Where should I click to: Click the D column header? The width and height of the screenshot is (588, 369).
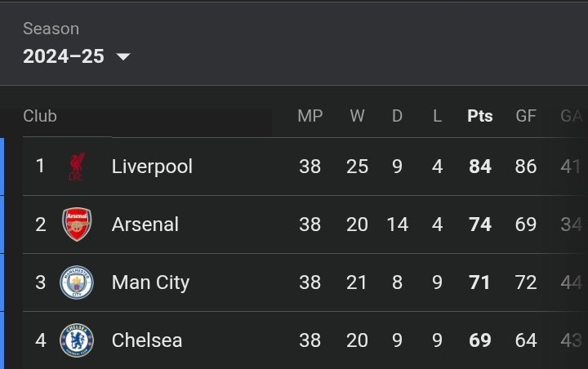pos(397,116)
